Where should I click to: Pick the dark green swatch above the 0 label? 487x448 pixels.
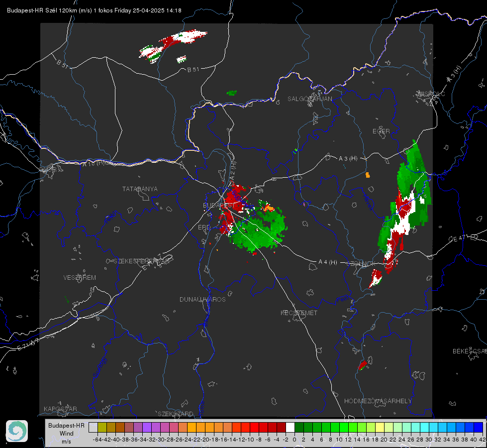click(x=299, y=427)
